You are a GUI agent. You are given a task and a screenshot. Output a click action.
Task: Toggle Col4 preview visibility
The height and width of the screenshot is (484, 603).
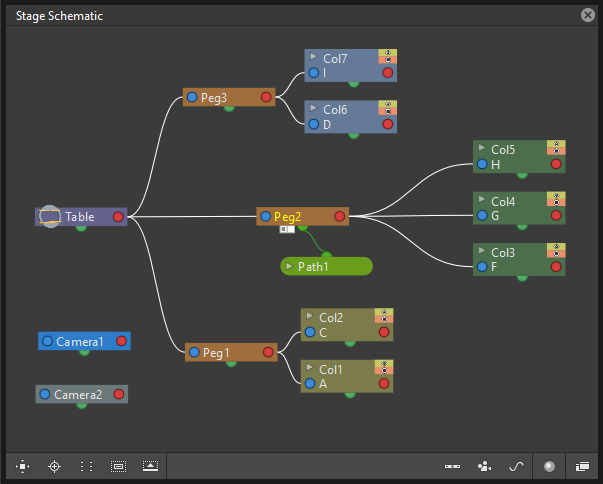[556, 195]
